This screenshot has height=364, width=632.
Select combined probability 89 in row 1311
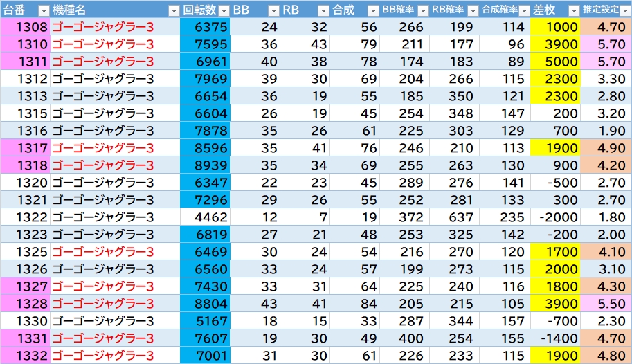coord(505,62)
